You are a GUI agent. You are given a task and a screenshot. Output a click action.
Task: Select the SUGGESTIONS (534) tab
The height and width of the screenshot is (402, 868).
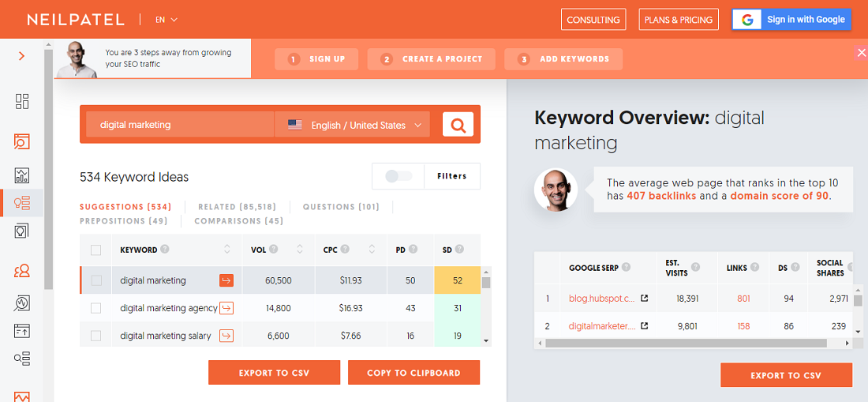pos(125,207)
